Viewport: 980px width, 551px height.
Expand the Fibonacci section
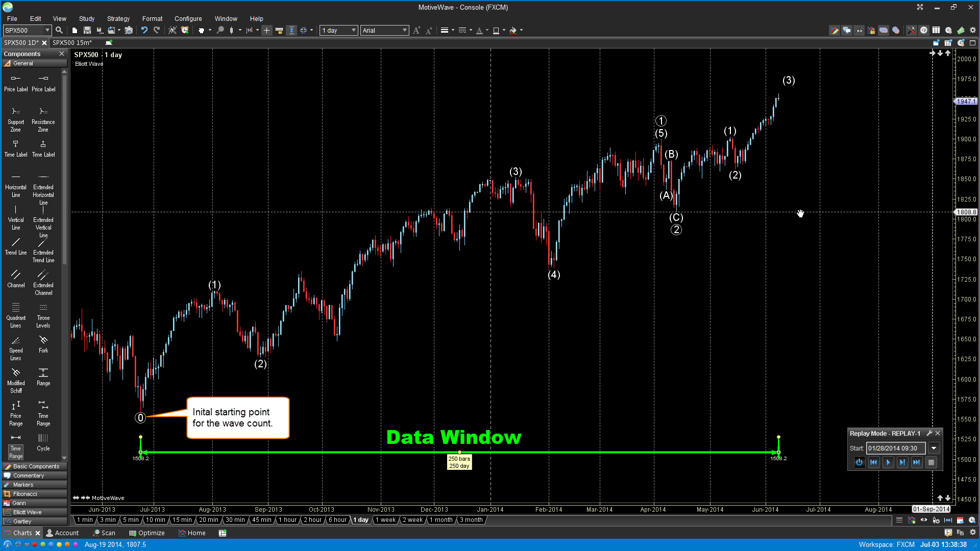click(x=35, y=494)
